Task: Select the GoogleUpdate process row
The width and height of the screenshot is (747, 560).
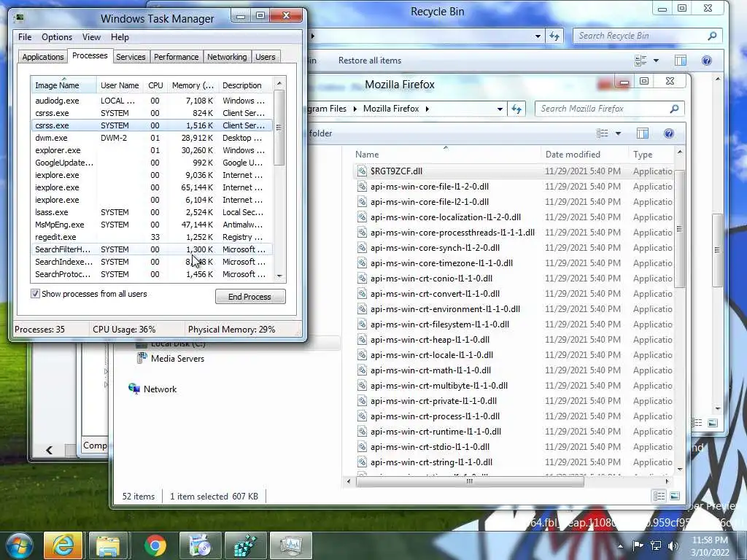Action: (152, 163)
